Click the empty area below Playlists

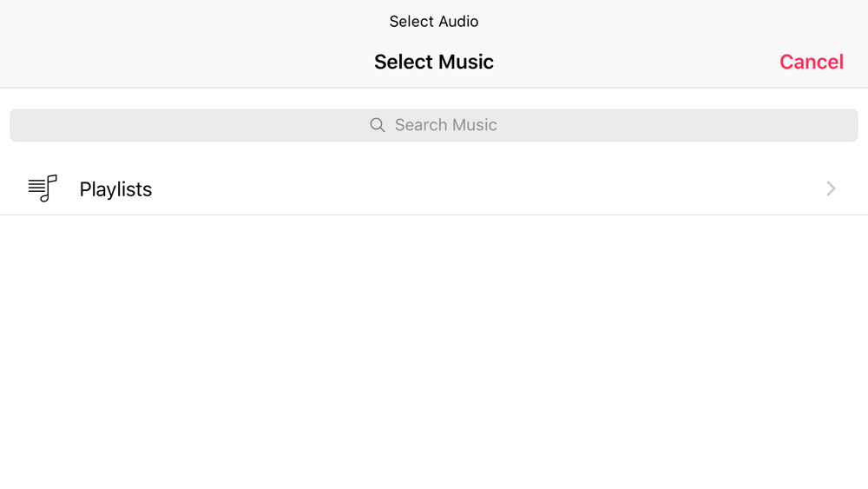click(434, 347)
